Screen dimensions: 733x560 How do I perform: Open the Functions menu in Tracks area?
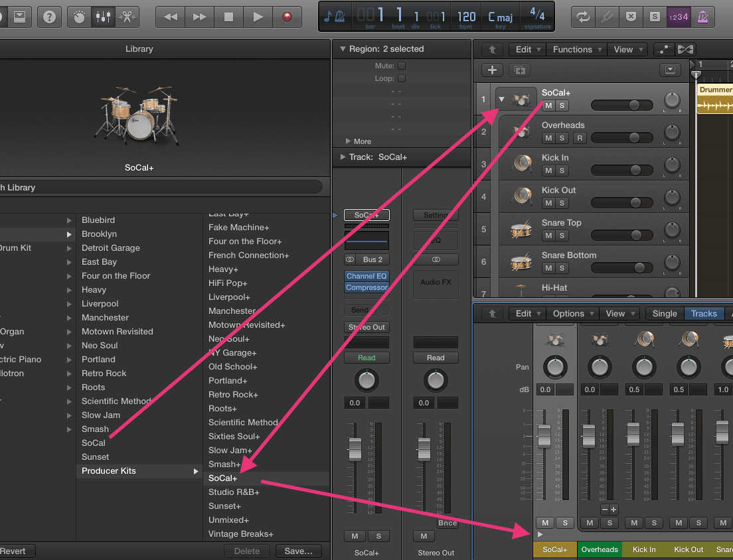[576, 50]
